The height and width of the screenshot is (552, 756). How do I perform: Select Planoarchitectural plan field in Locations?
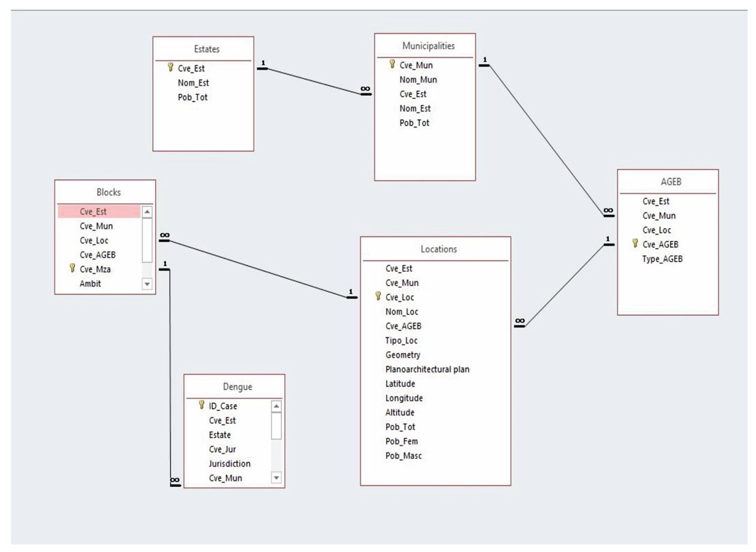[427, 370]
